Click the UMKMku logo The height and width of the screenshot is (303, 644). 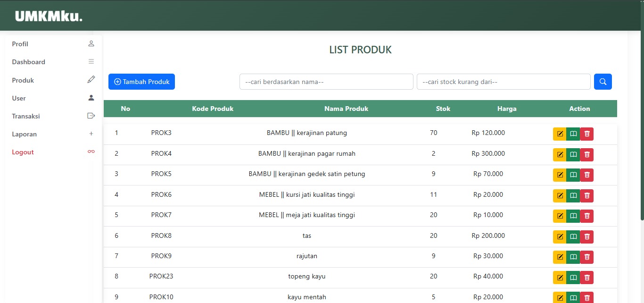pyautogui.click(x=49, y=16)
